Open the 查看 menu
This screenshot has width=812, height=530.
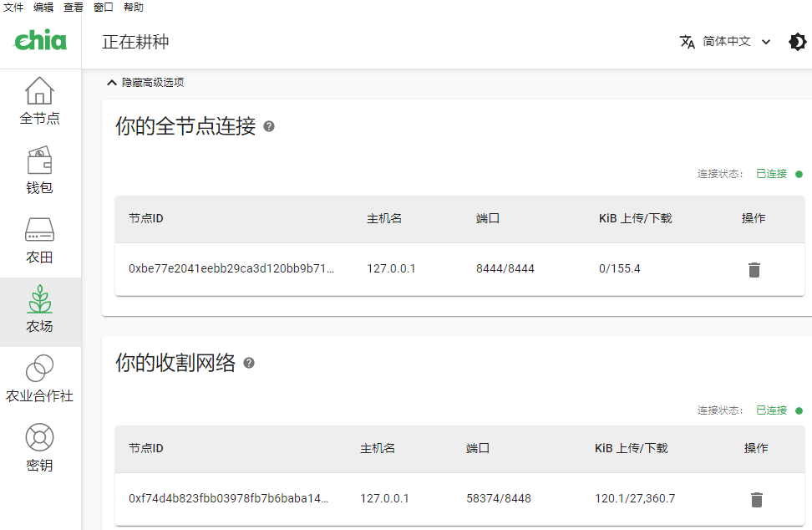pyautogui.click(x=73, y=8)
